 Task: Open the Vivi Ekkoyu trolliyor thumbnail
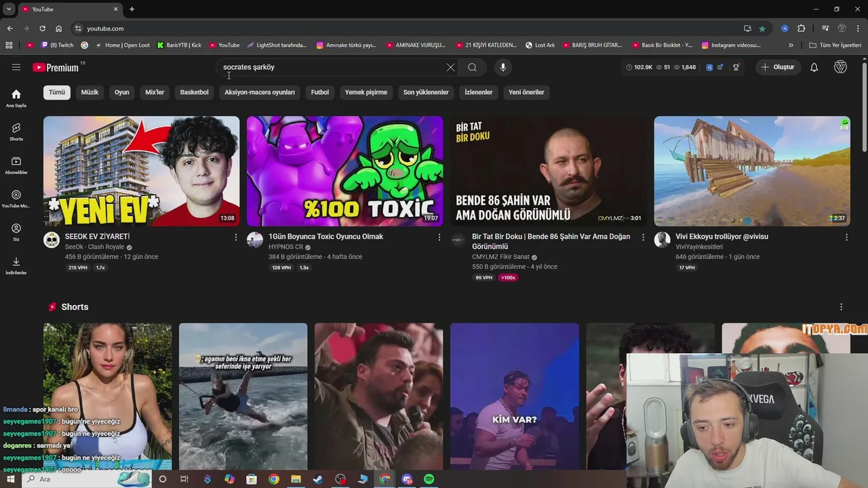[752, 171]
